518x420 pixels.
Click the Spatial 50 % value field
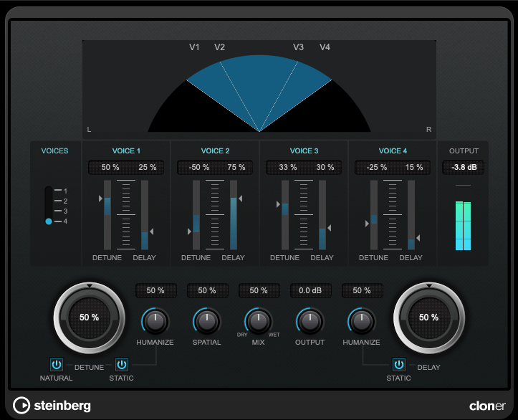(207, 290)
